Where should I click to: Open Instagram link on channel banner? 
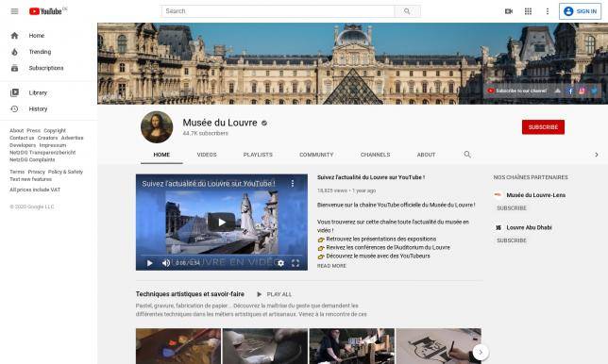tap(582, 91)
